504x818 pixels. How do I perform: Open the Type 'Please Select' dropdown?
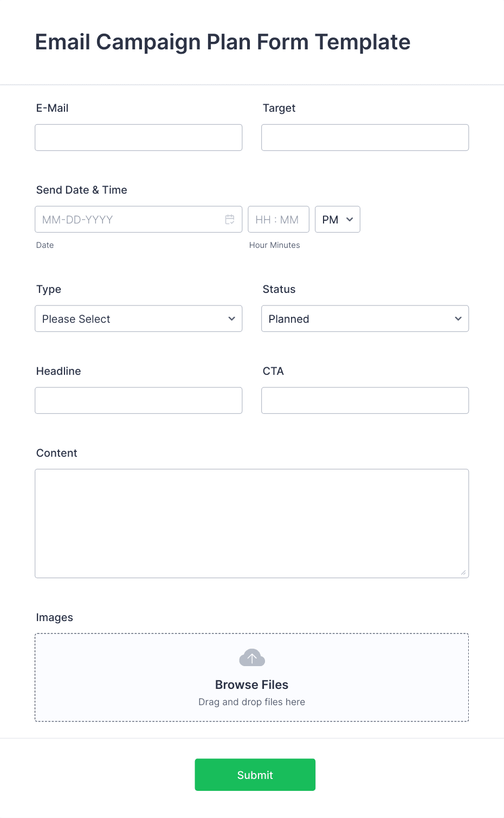point(139,318)
